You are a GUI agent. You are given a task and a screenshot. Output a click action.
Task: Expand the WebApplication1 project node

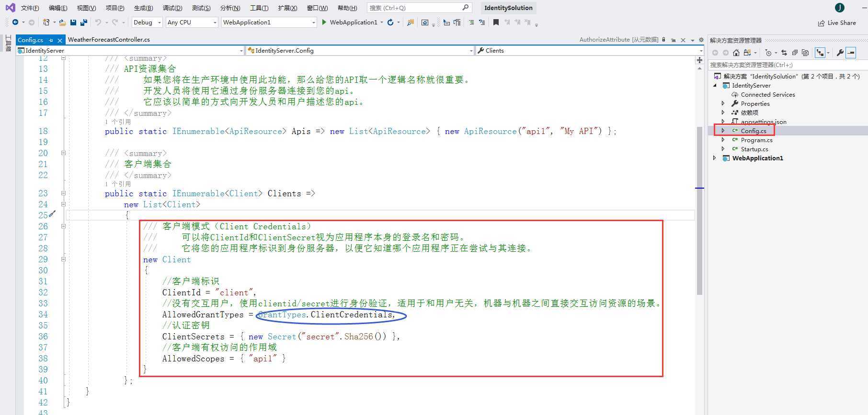tap(715, 158)
